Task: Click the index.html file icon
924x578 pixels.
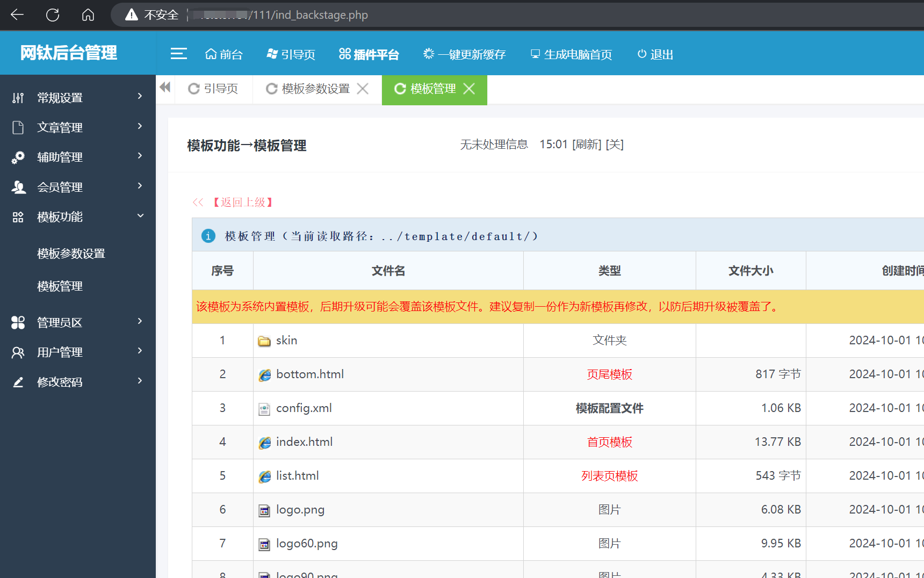Action: [x=264, y=443]
